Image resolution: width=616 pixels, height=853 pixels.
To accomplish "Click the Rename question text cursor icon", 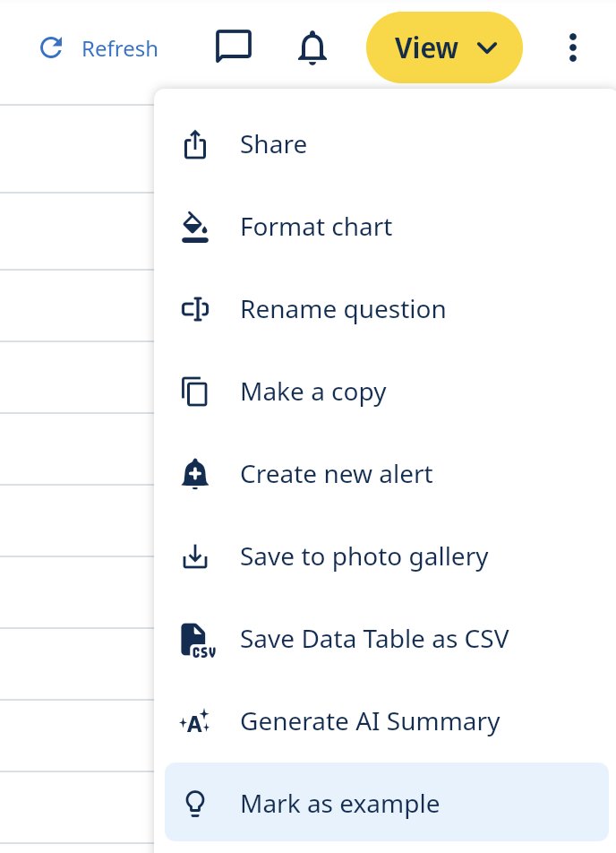I will tap(195, 310).
